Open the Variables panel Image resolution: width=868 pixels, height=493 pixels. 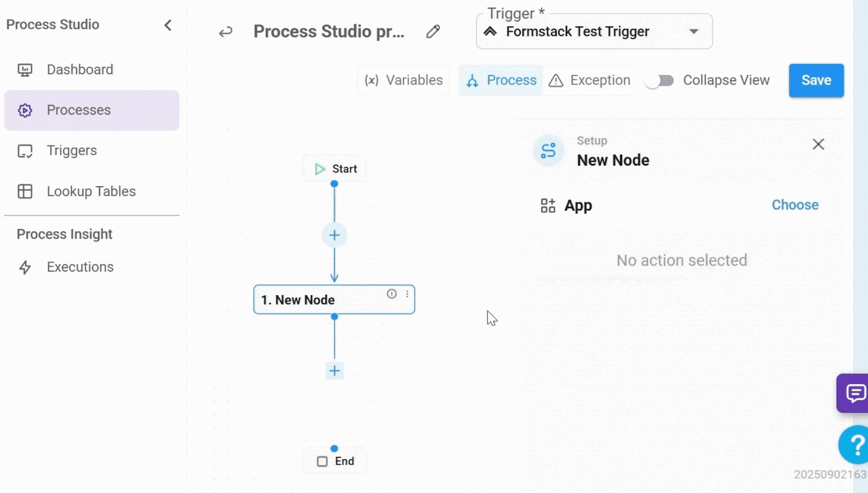click(404, 80)
